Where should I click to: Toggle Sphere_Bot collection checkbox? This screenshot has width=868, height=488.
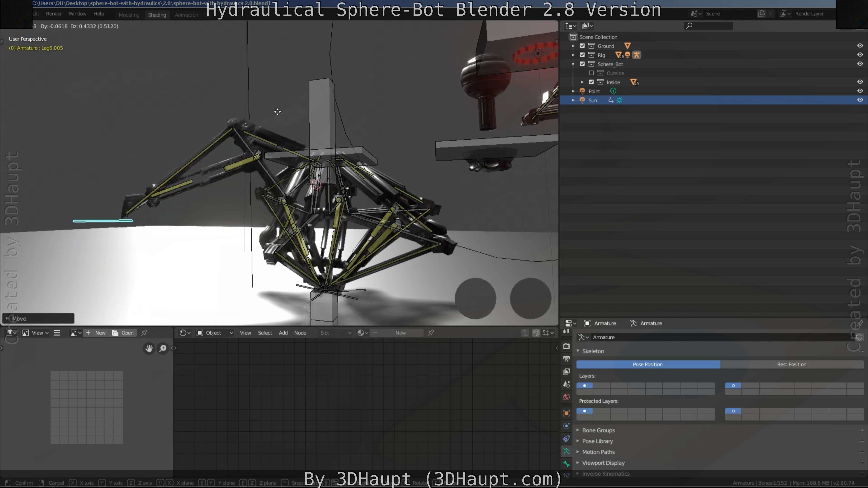tap(582, 64)
